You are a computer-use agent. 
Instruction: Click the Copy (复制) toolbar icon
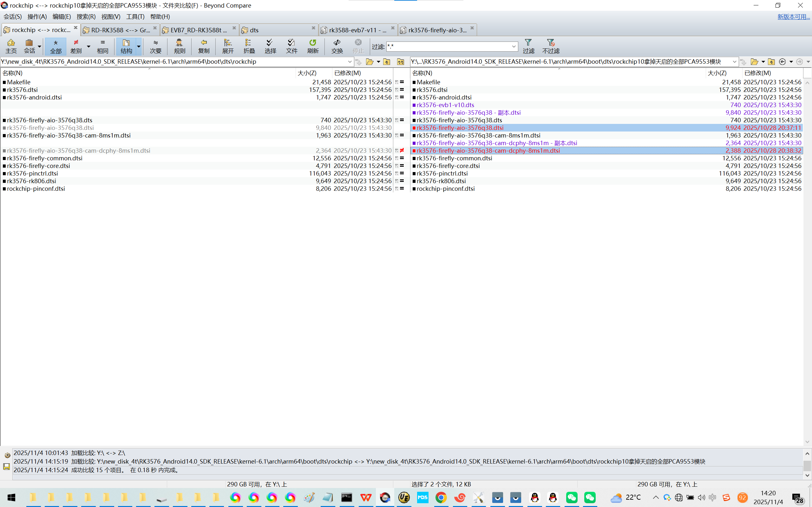click(204, 46)
